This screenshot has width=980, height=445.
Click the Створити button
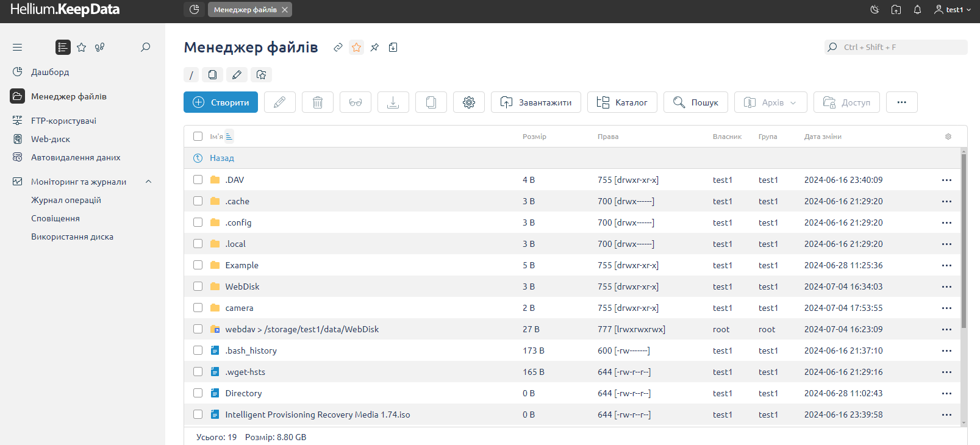pyautogui.click(x=221, y=102)
